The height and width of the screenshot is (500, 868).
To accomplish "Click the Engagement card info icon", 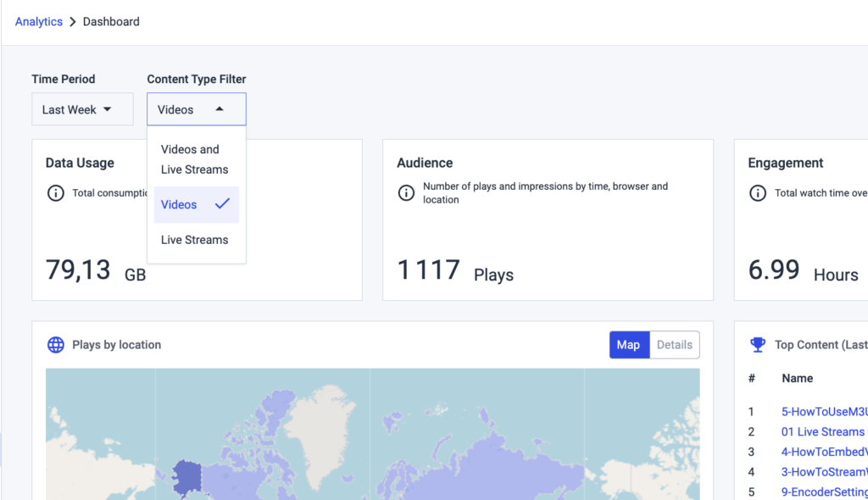I will point(758,193).
